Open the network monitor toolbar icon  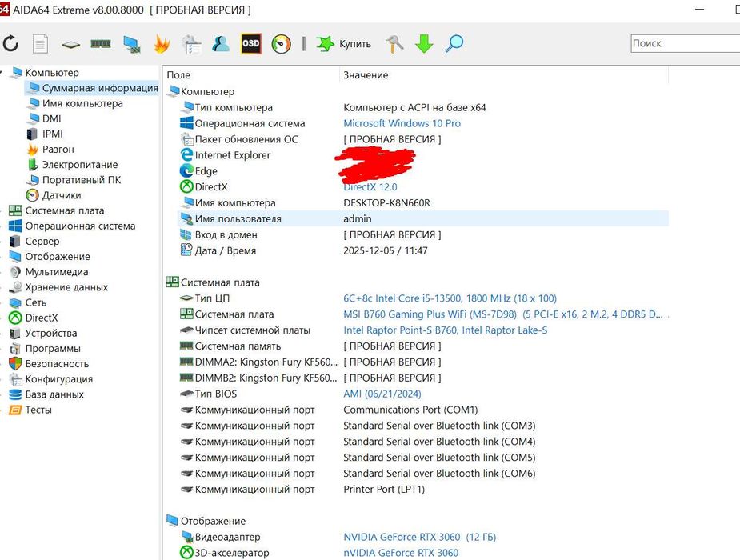click(132, 44)
